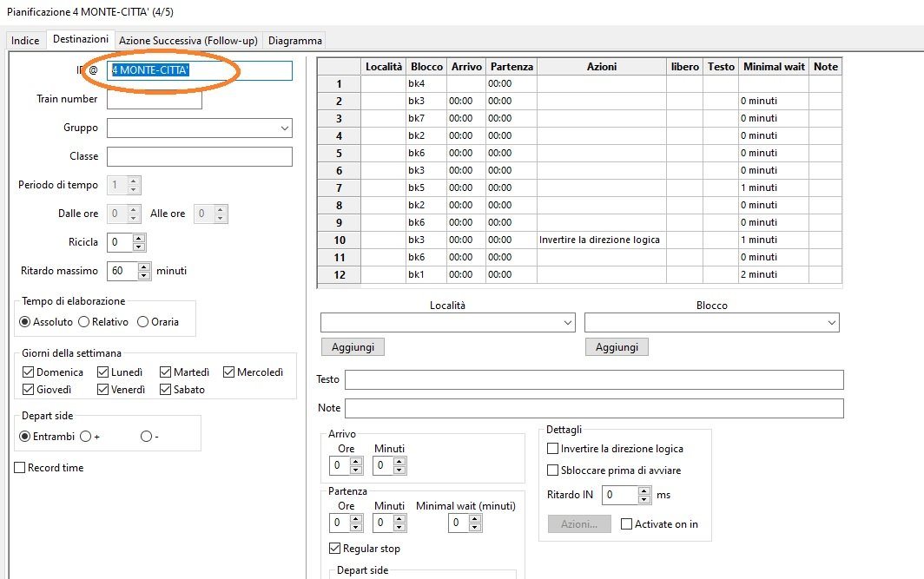Select row 10 in the destinations table

point(340,240)
